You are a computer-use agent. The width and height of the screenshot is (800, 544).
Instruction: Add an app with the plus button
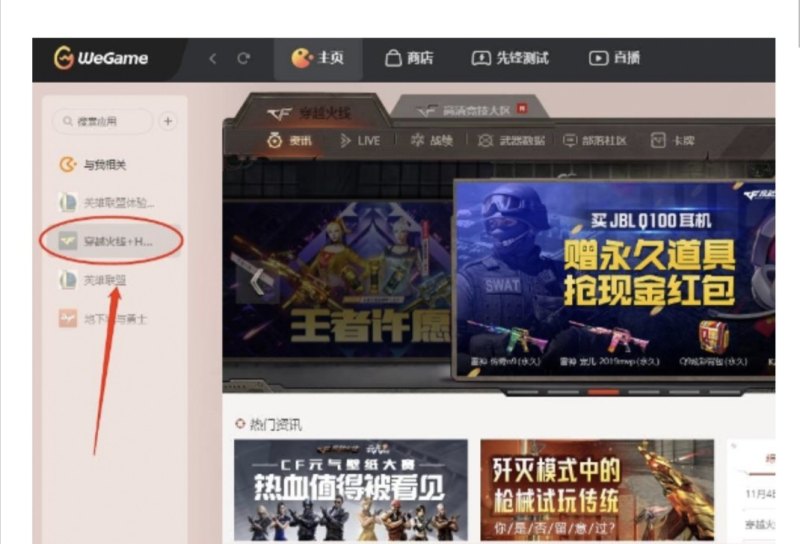pyautogui.click(x=168, y=121)
